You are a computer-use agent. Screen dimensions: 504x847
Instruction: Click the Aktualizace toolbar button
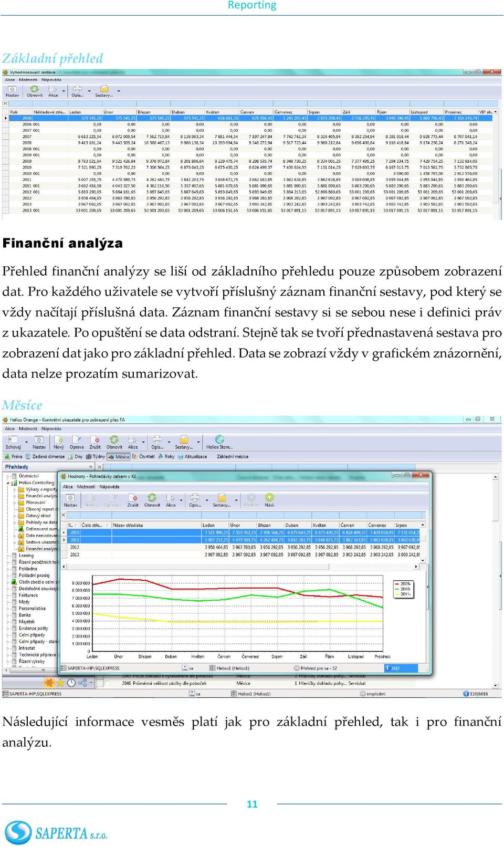(x=192, y=456)
